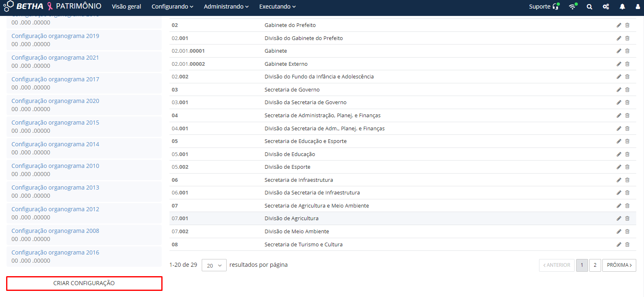Screen dimensions: 644x297
Task: Go to page 2 of results
Action: pos(595,265)
